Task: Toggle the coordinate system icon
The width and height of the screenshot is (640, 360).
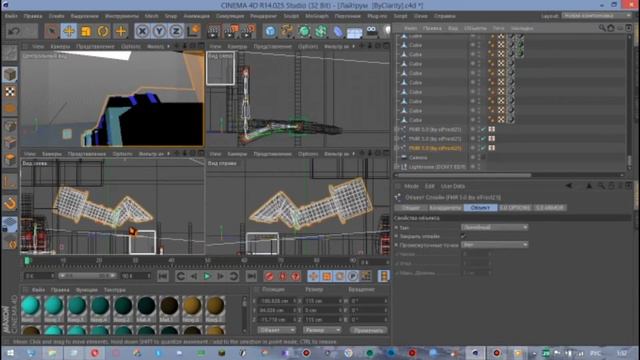Action: (193, 31)
